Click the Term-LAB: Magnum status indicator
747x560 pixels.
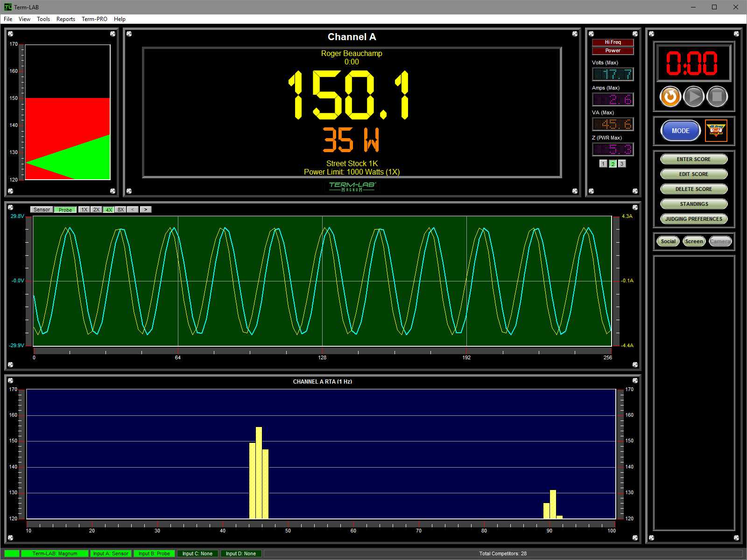(x=55, y=553)
